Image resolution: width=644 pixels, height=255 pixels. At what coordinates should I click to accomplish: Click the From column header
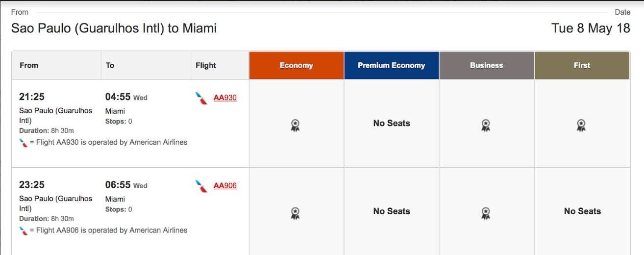[56, 65]
